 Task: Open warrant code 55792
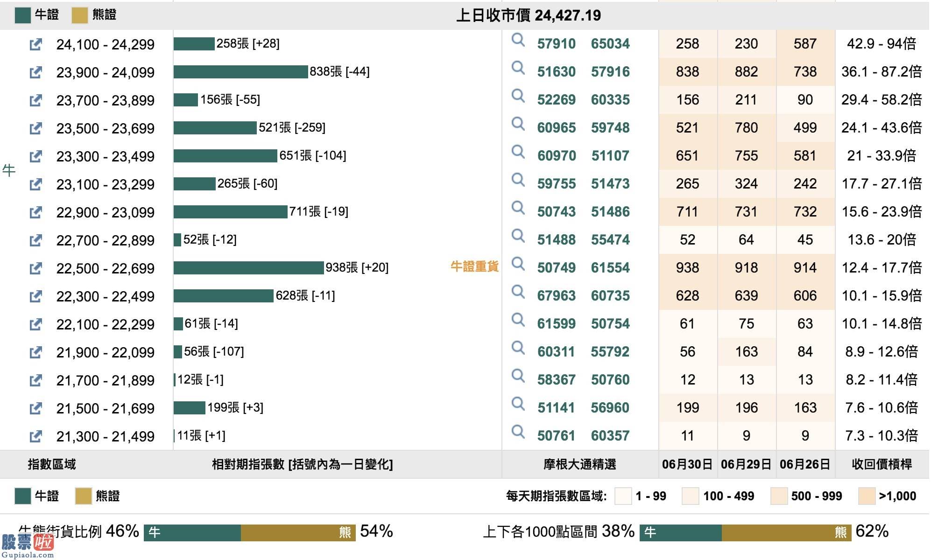[x=610, y=352]
